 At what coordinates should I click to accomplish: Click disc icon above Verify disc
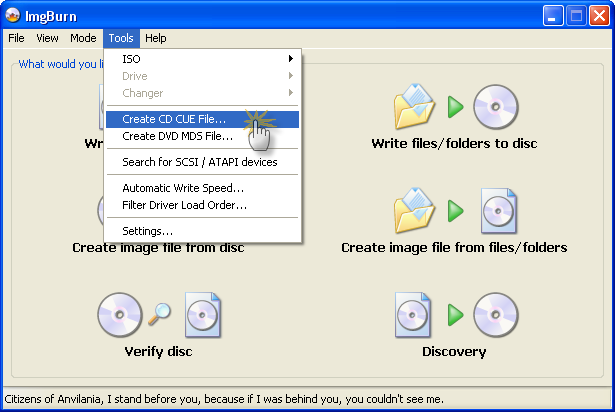click(120, 315)
